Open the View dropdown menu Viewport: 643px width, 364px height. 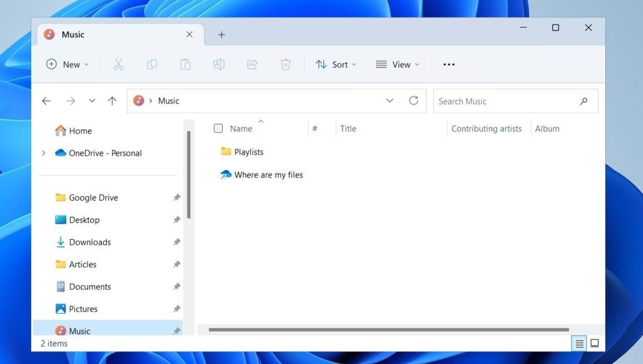click(397, 65)
